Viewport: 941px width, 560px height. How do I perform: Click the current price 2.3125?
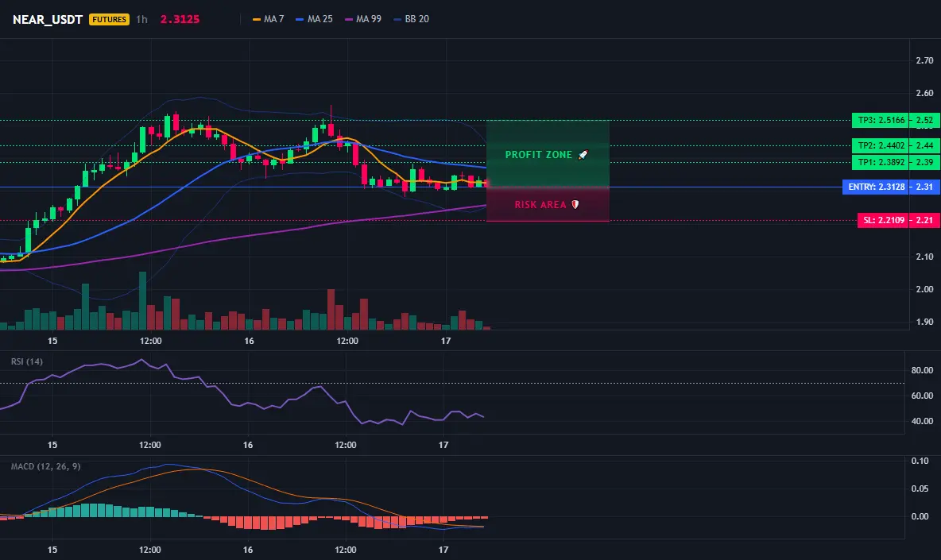(x=180, y=19)
